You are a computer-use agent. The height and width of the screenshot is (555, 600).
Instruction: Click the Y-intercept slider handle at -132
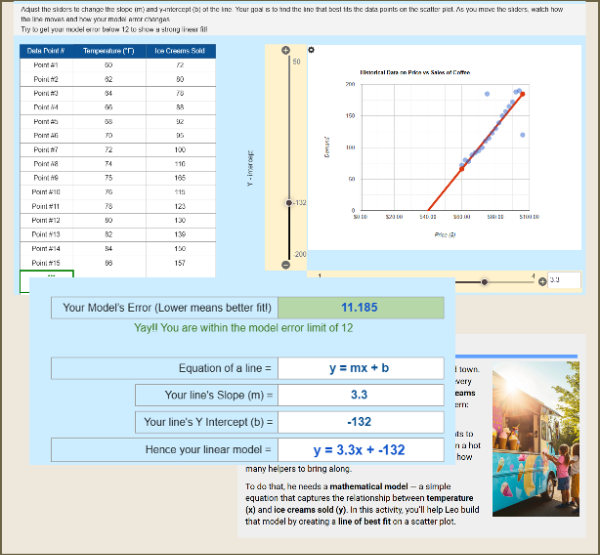pos(289,203)
